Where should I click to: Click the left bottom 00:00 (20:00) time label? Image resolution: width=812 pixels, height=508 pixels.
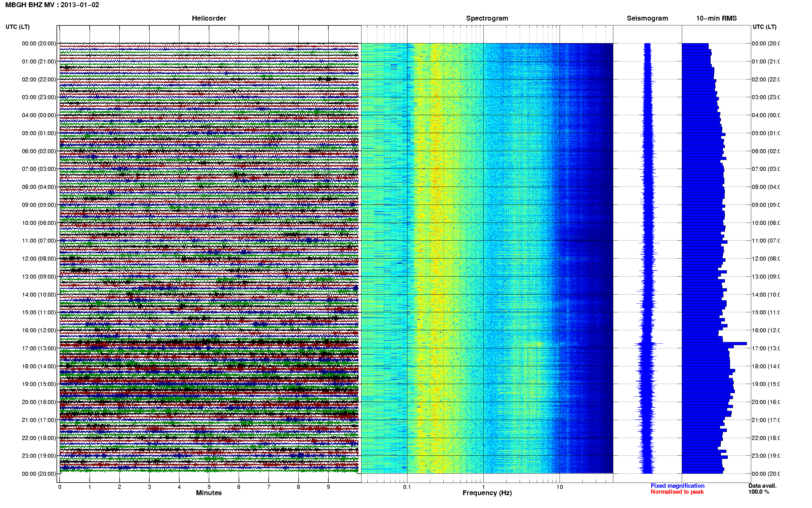pos(39,474)
